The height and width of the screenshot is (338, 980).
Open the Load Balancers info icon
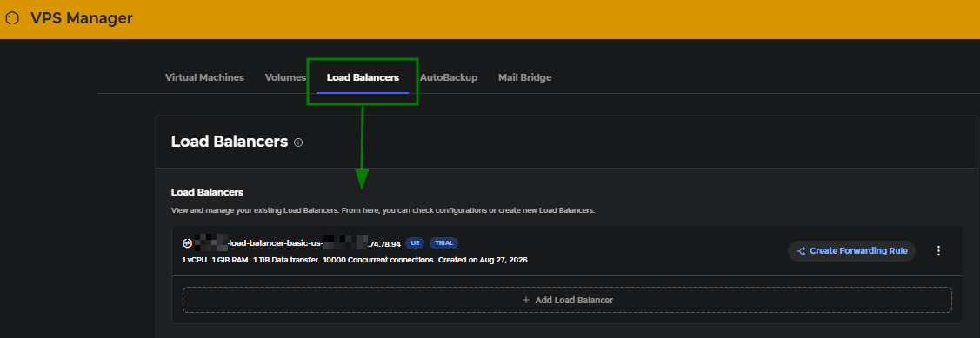[x=298, y=142]
